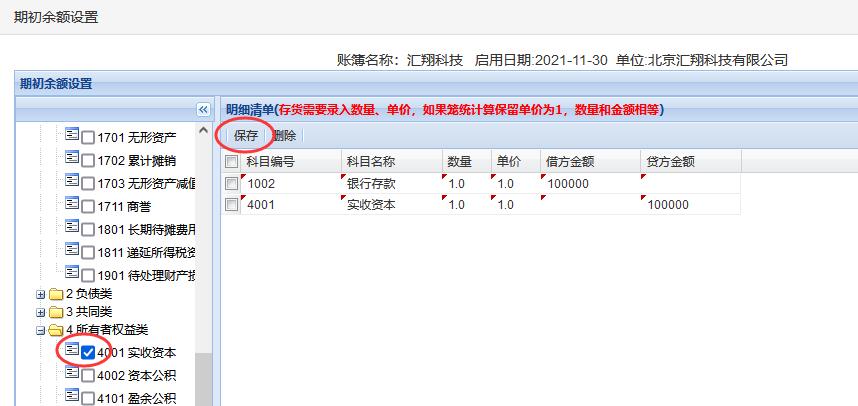The width and height of the screenshot is (858, 406).
Task: Click the 借方金额 column header
Action: coord(570,162)
